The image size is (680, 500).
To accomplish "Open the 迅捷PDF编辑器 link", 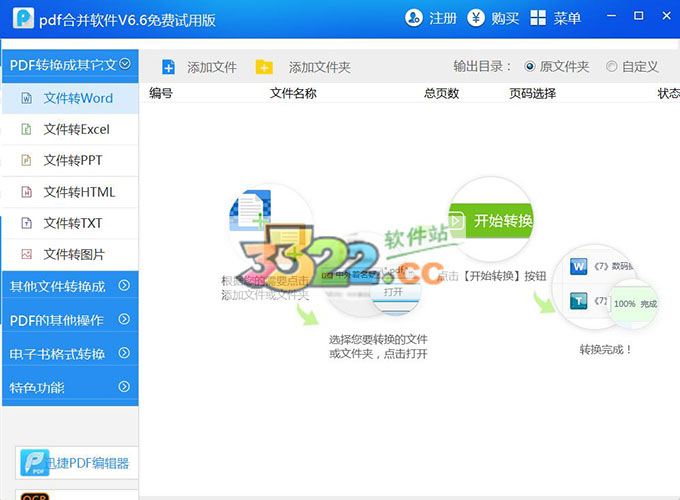I will tap(77, 463).
